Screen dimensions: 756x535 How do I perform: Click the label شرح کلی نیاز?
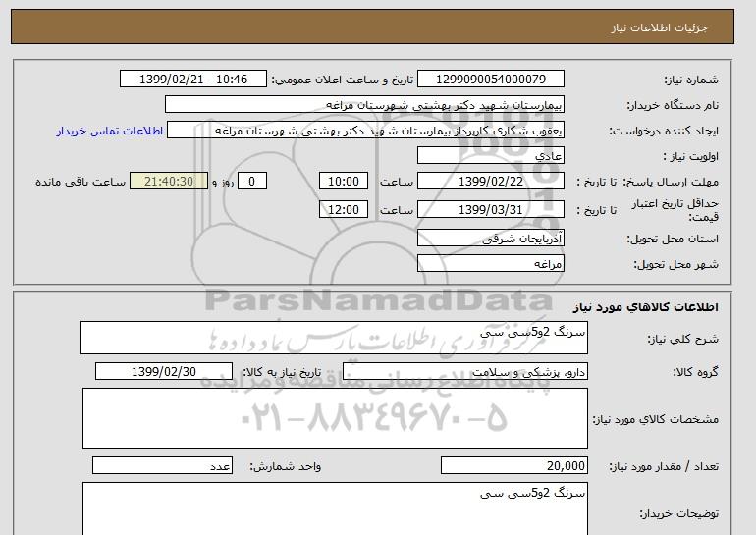click(682, 339)
